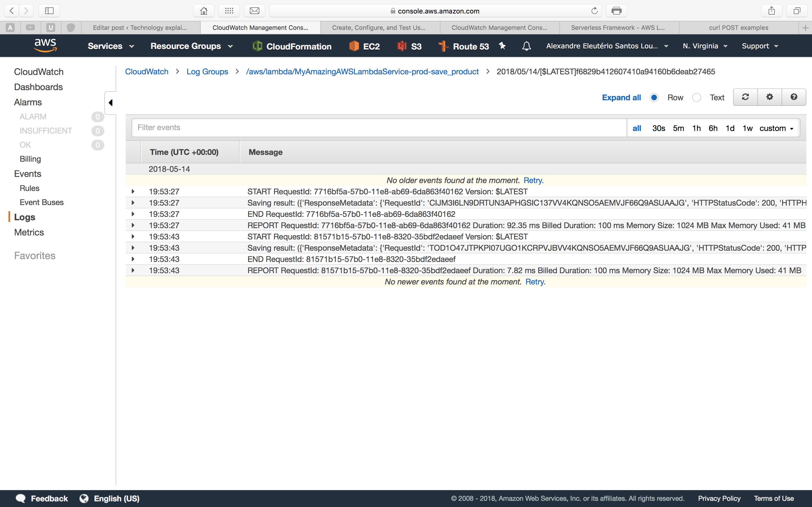Open the Route 53 service shortcut
The height and width of the screenshot is (507, 812).
[464, 46]
